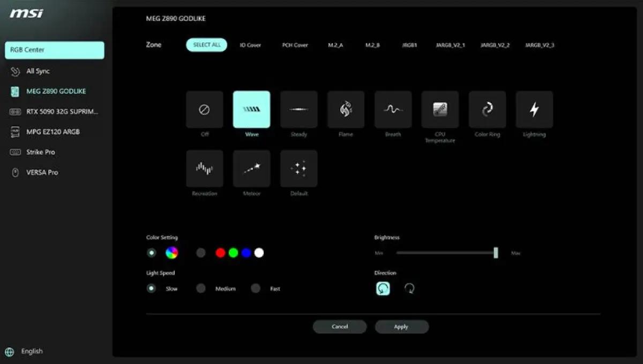643x364 pixels.
Task: Click the globe language icon
Action: (x=9, y=352)
